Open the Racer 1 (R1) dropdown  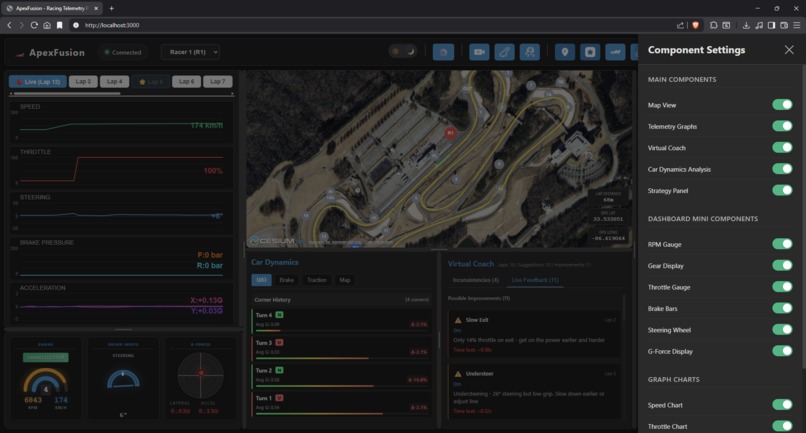click(x=191, y=52)
